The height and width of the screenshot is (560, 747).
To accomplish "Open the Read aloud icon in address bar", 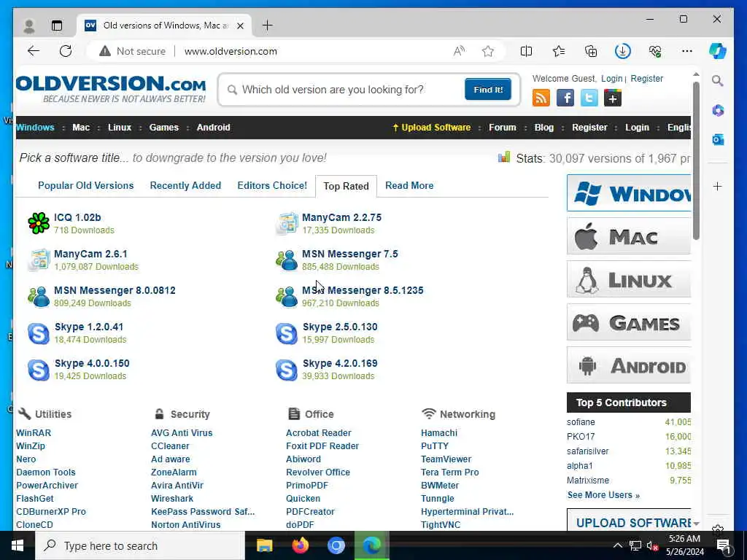I will coord(459,51).
